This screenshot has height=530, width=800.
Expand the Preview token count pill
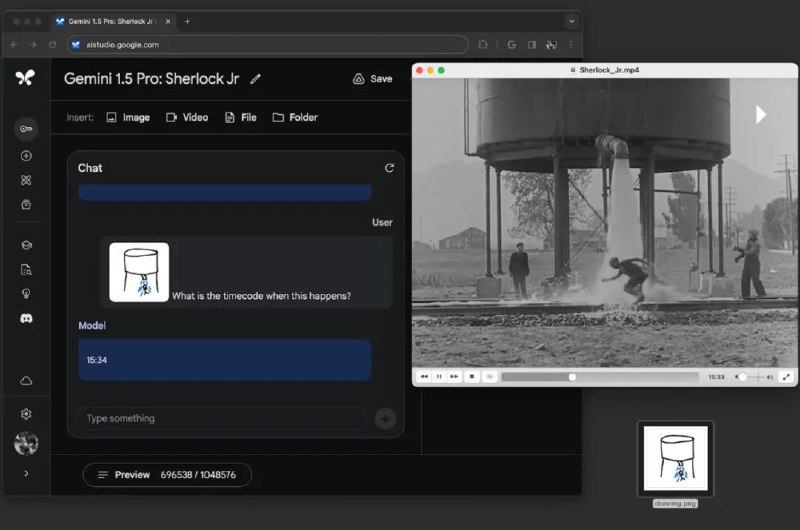click(166, 475)
